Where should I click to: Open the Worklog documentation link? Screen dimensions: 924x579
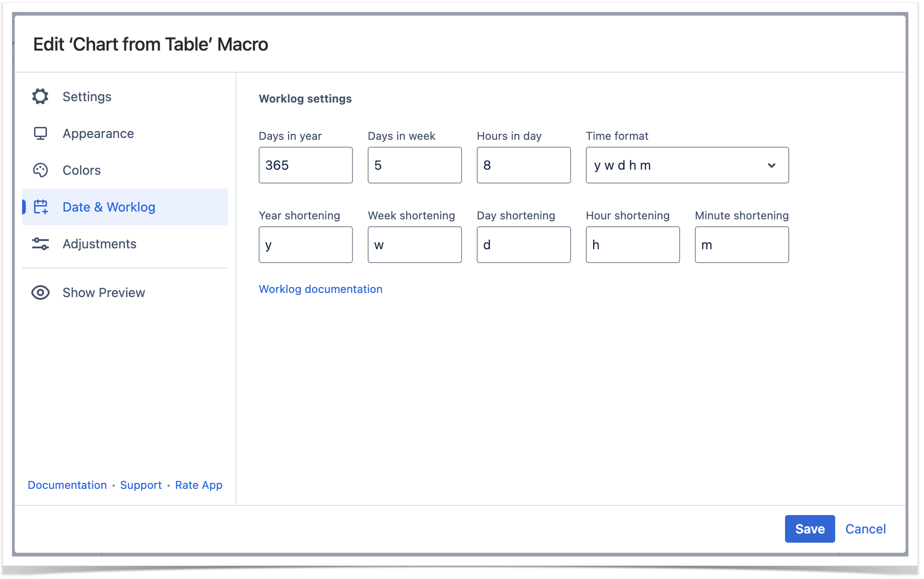(x=320, y=289)
